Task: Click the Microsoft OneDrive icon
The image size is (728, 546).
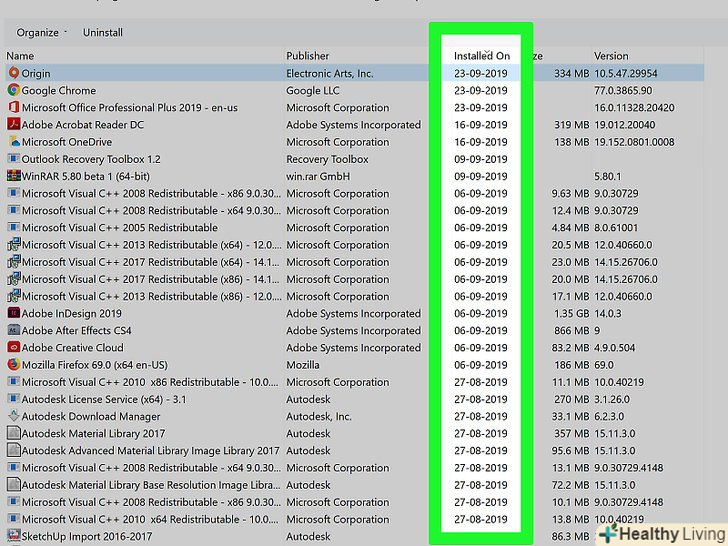Action: tap(13, 142)
